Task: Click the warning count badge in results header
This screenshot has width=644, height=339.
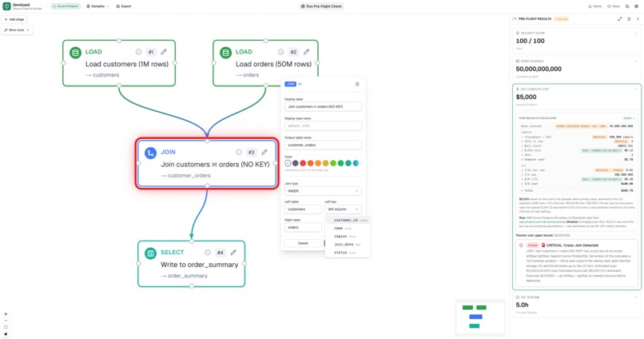Action: click(x=561, y=19)
